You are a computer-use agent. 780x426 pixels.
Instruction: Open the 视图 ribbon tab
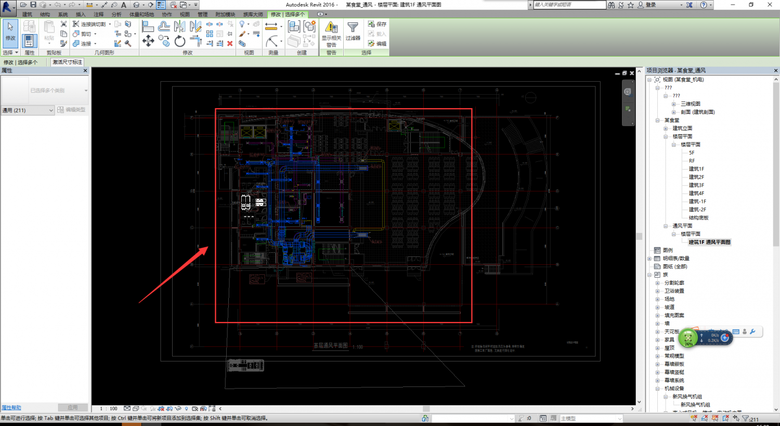(186, 15)
